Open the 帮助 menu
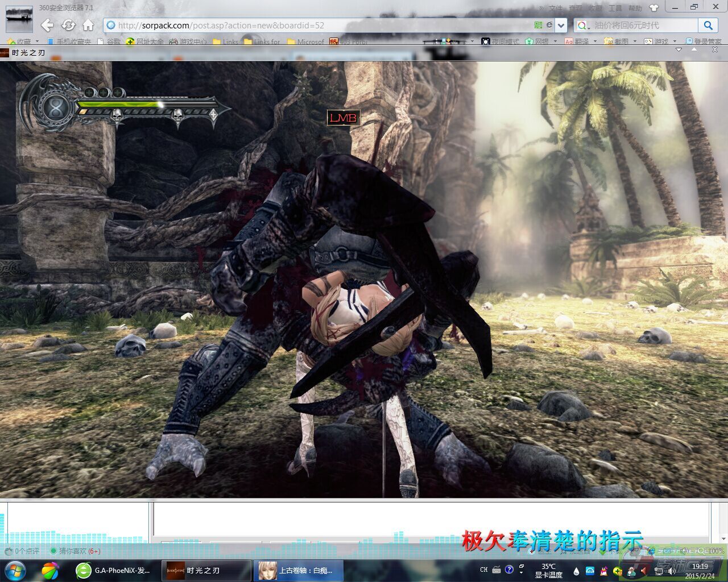Viewport: 728px width, 582px height. pos(635,8)
